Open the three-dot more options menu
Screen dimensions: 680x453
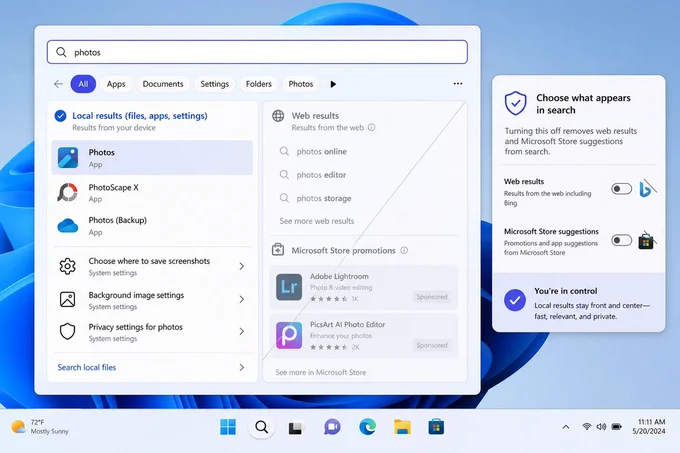(x=458, y=84)
